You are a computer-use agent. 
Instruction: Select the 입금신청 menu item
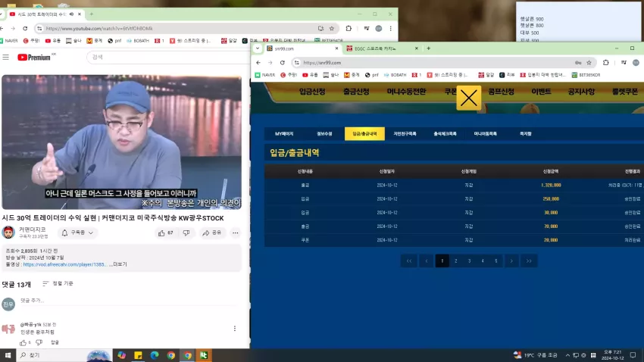point(312,92)
